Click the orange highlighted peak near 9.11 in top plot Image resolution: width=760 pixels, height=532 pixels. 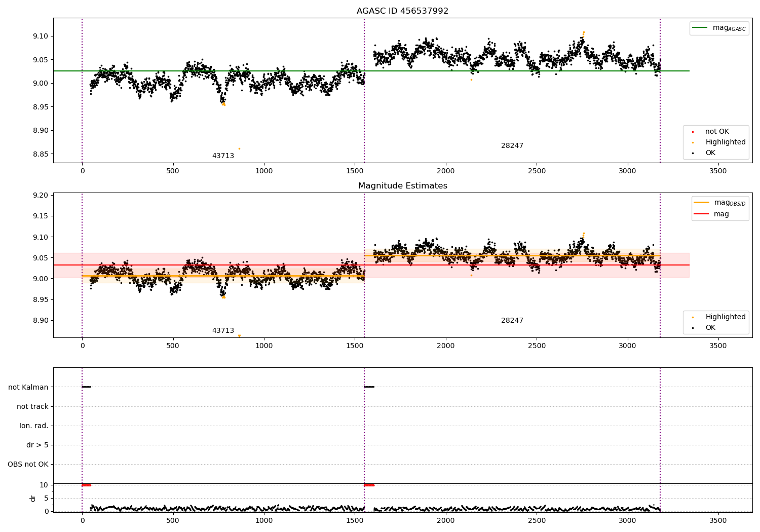click(583, 34)
